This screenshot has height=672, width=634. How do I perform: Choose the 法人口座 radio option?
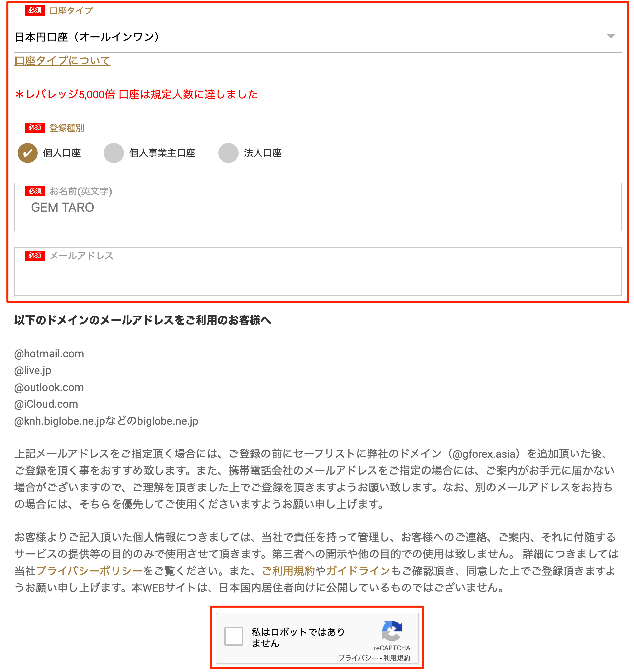point(228,153)
